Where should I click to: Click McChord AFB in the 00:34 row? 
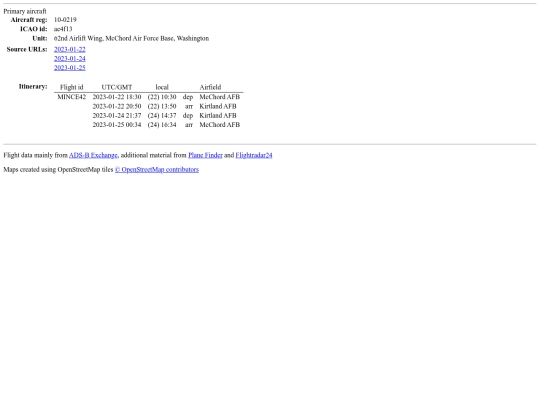click(219, 125)
